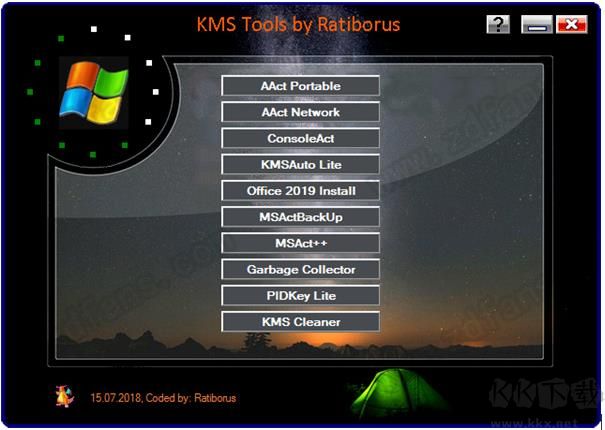Launch AAct Network

[x=300, y=112]
